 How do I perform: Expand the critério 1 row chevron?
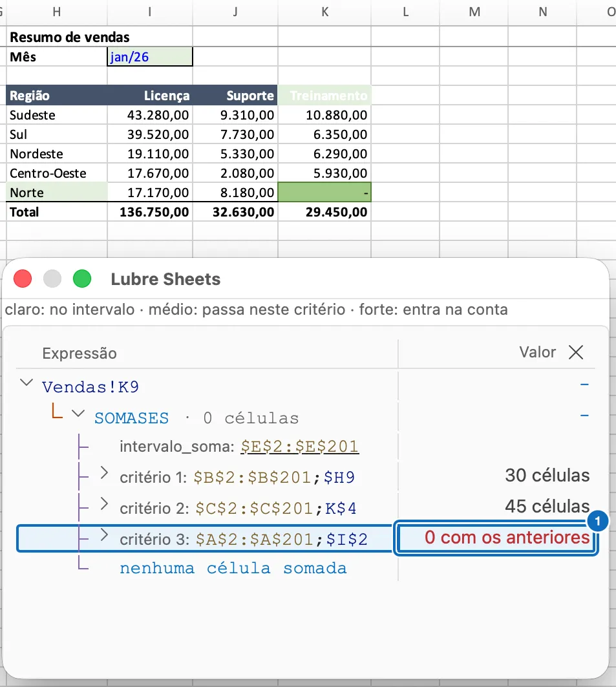click(104, 472)
